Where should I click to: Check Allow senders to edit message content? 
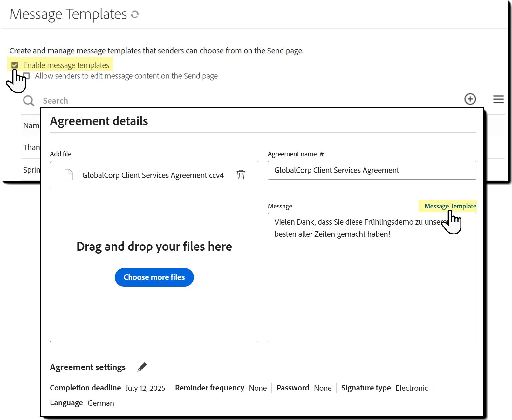(x=27, y=76)
